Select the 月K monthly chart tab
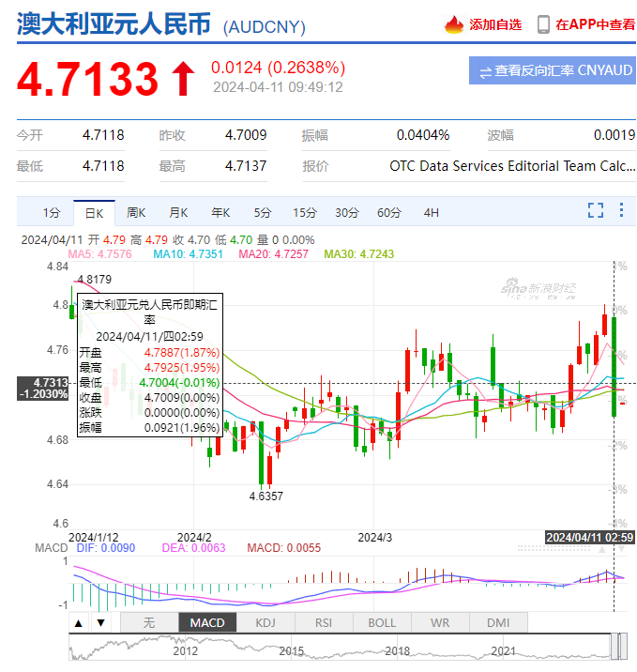This screenshot has width=637, height=672. pos(178,212)
